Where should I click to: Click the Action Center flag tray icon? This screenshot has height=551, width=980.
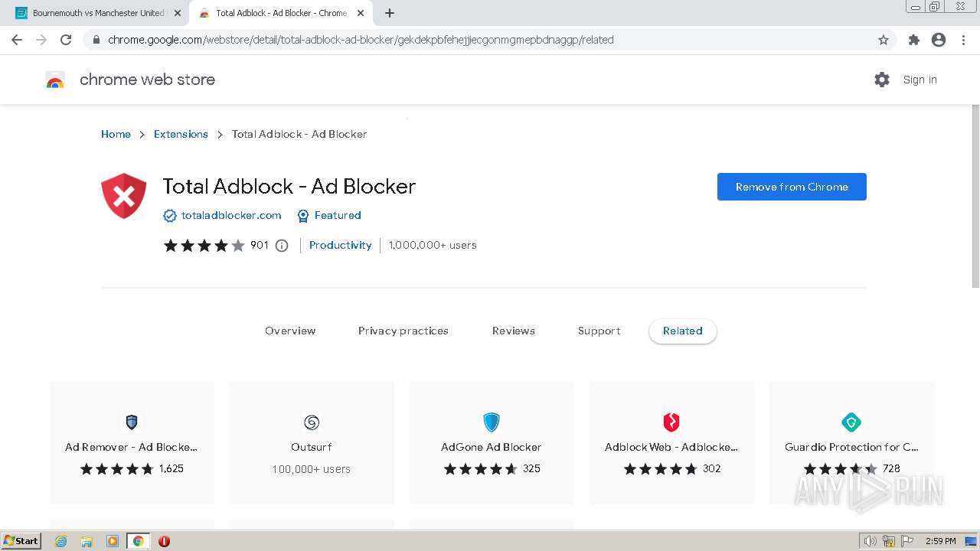tap(907, 541)
